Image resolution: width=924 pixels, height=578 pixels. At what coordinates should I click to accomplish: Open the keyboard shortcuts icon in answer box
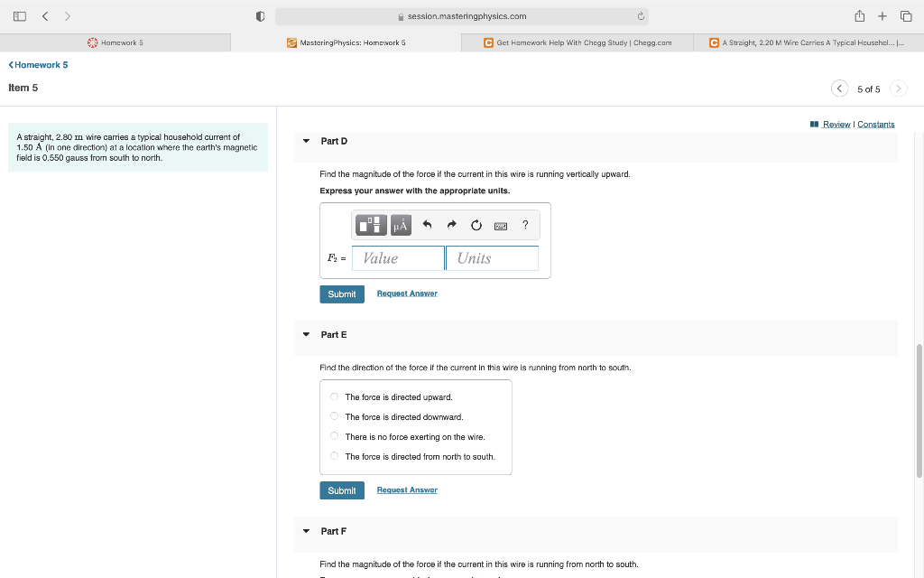tap(500, 224)
